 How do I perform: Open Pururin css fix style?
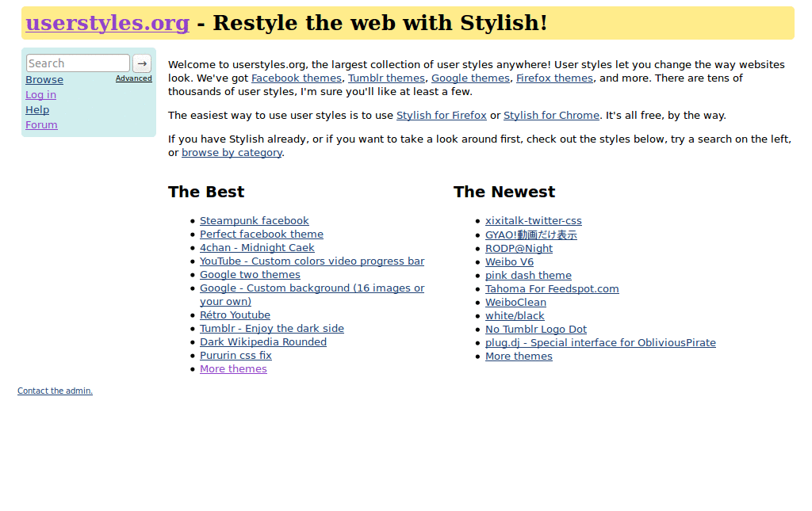[236, 355]
